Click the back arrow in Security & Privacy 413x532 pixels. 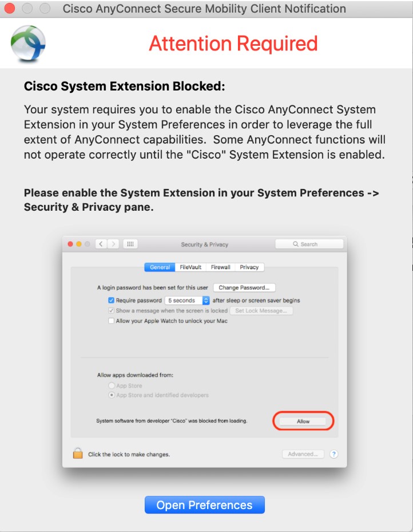pyautogui.click(x=101, y=244)
